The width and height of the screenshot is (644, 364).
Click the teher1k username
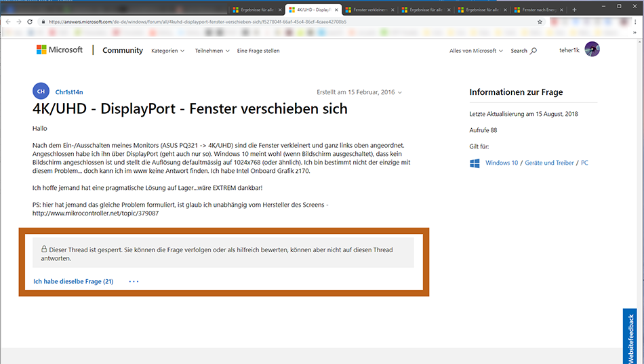tap(569, 50)
